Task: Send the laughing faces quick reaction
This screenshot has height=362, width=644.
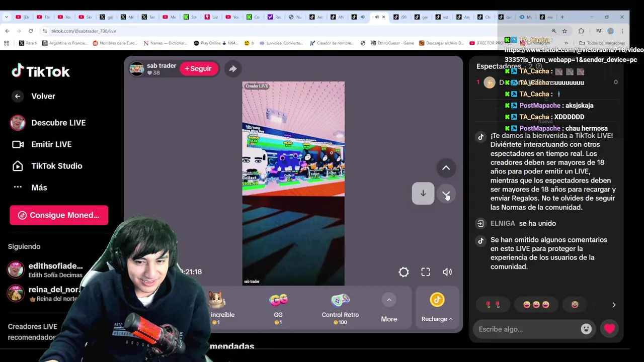Action: click(536, 305)
